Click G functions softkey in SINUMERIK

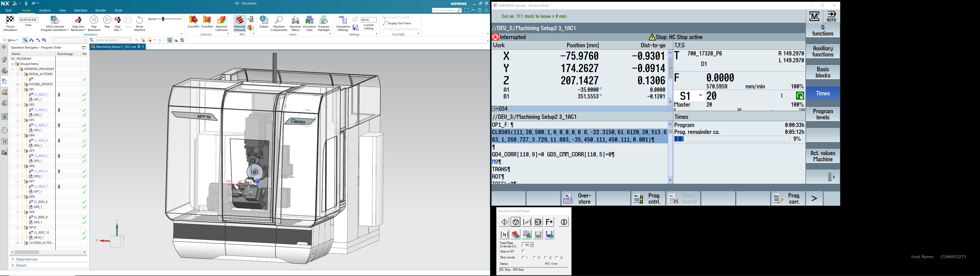pyautogui.click(x=823, y=30)
